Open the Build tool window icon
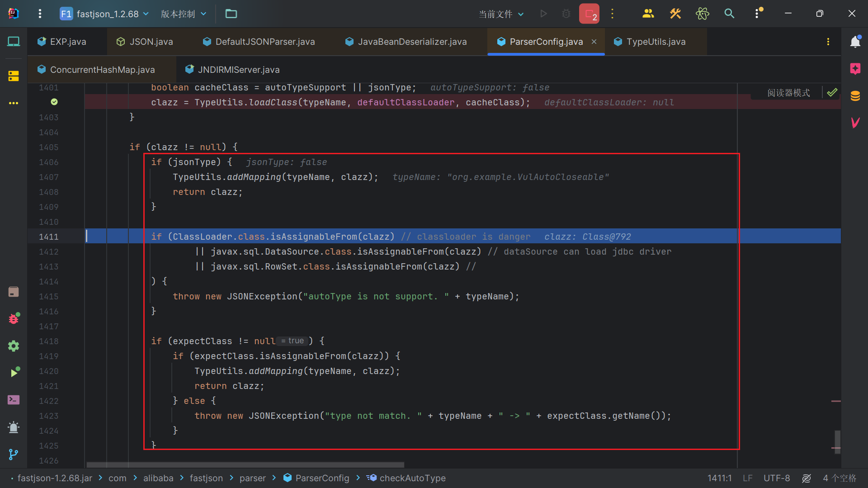 tap(14, 292)
